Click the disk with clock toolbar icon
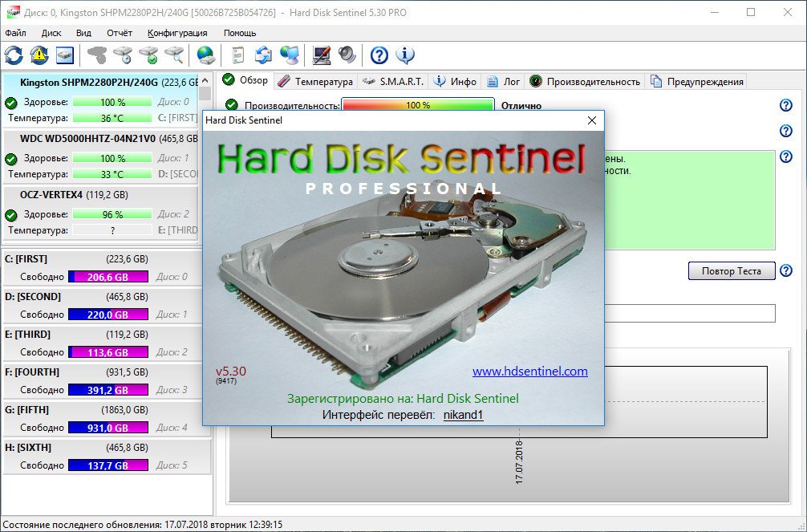This screenshot has height=532, width=807. (124, 55)
